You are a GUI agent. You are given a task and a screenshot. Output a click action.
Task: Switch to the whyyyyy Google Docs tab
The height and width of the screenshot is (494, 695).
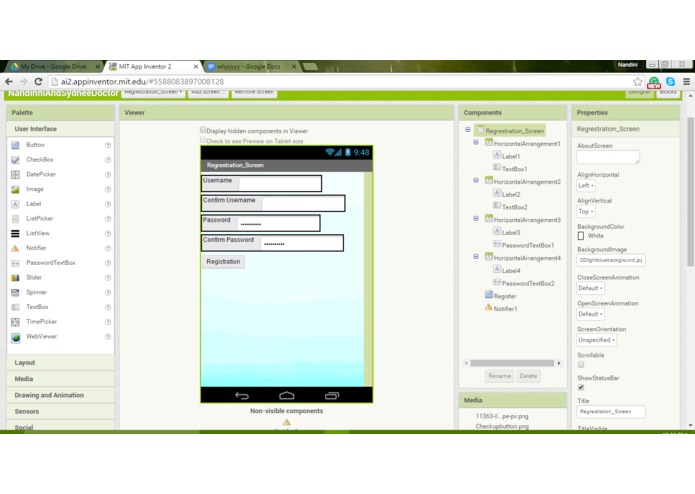(251, 66)
